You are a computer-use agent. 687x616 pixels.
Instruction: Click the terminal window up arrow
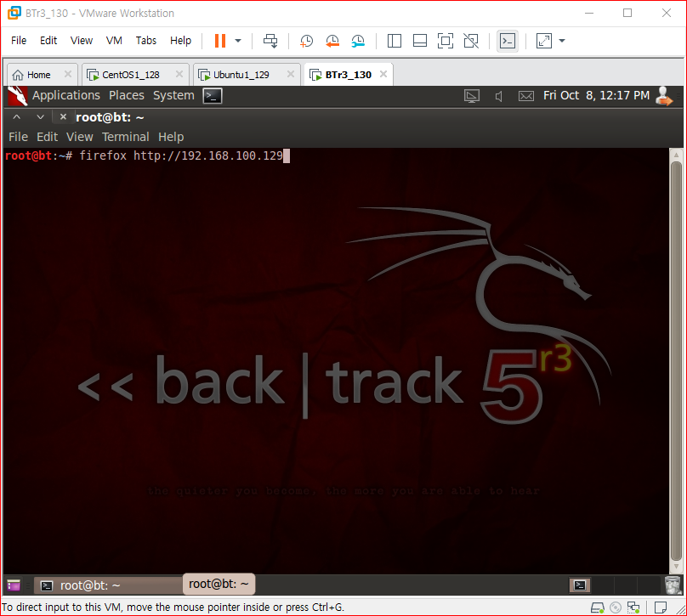[17, 117]
